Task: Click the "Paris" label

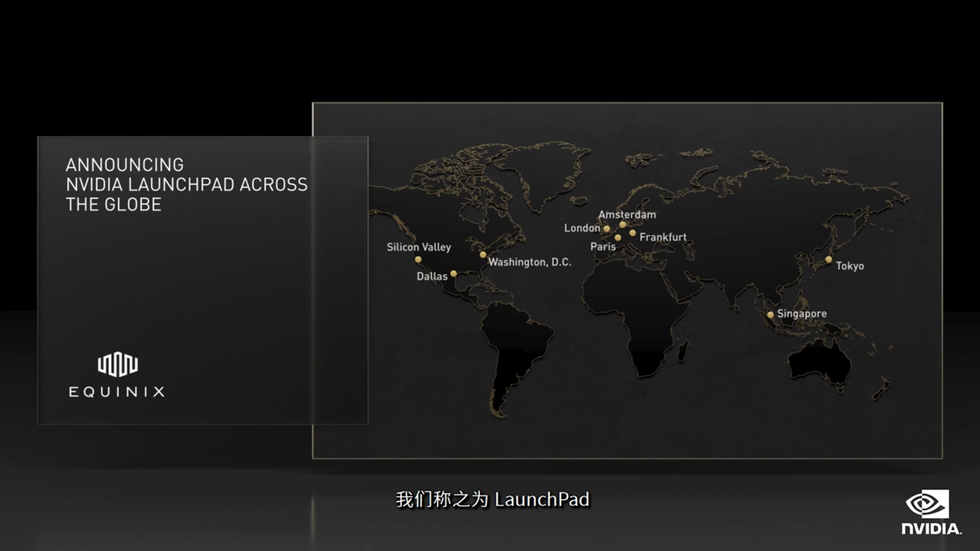Action: (603, 247)
